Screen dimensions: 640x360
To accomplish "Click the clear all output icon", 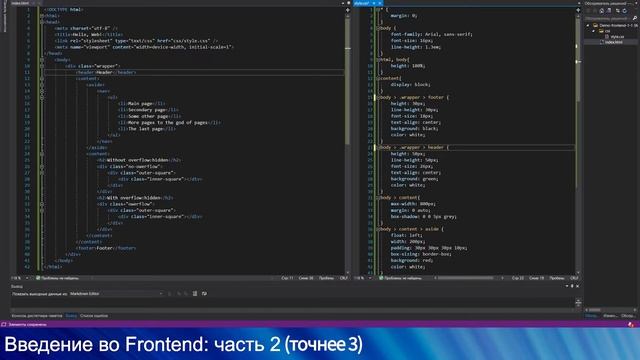I will [x=170, y=293].
